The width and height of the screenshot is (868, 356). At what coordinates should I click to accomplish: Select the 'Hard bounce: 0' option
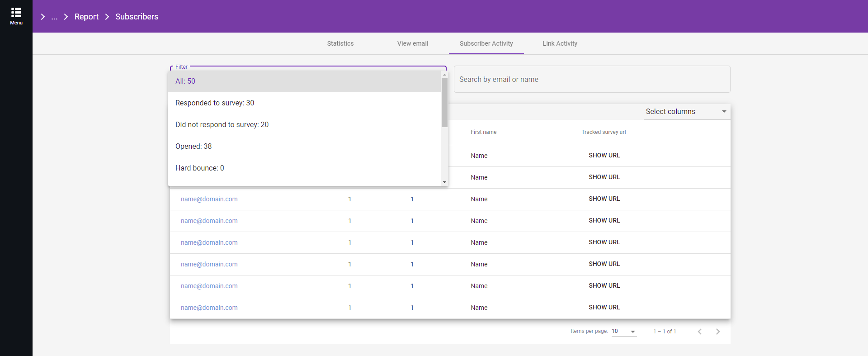click(304, 168)
